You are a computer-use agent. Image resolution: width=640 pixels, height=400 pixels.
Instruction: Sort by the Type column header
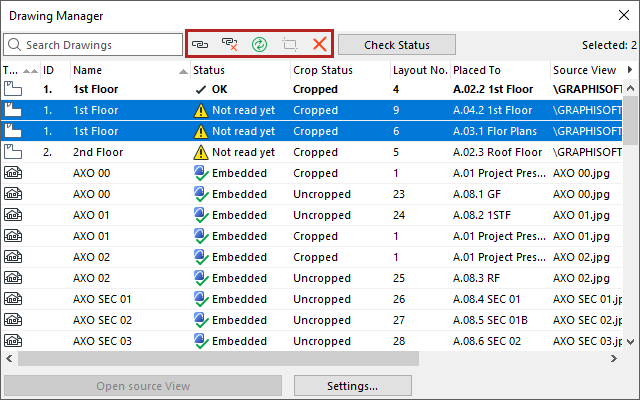pos(12,71)
